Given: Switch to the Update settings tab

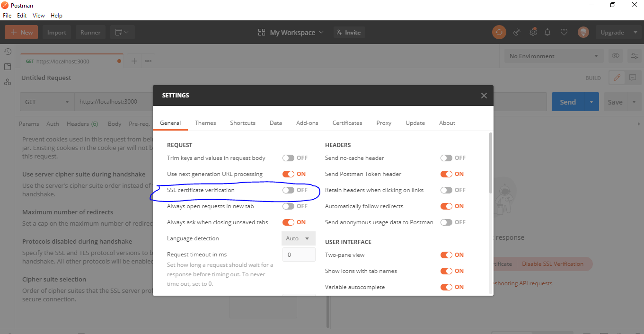Looking at the screenshot, I should tap(415, 123).
